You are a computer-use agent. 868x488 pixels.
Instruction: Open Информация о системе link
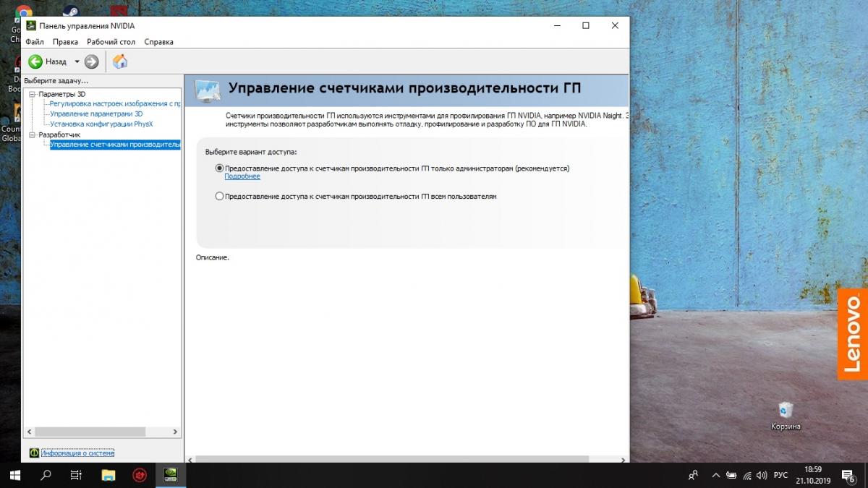click(77, 453)
